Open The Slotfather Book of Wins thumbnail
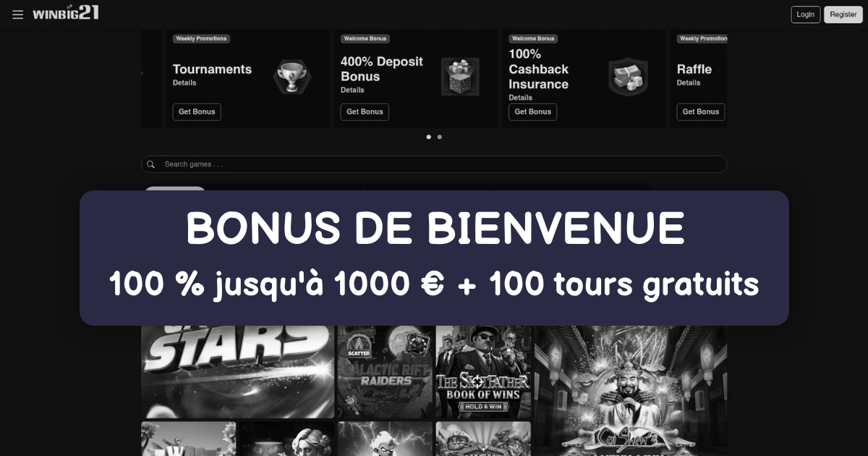 (483, 371)
